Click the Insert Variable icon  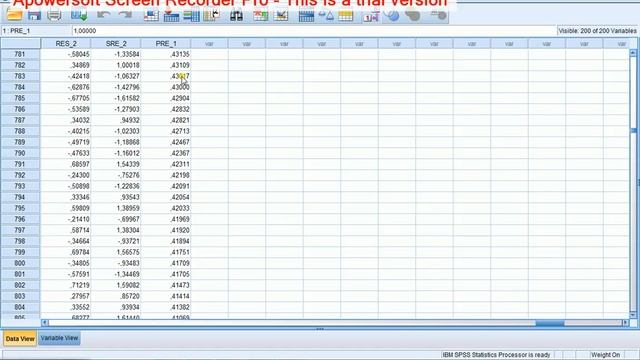pyautogui.click(x=281, y=16)
